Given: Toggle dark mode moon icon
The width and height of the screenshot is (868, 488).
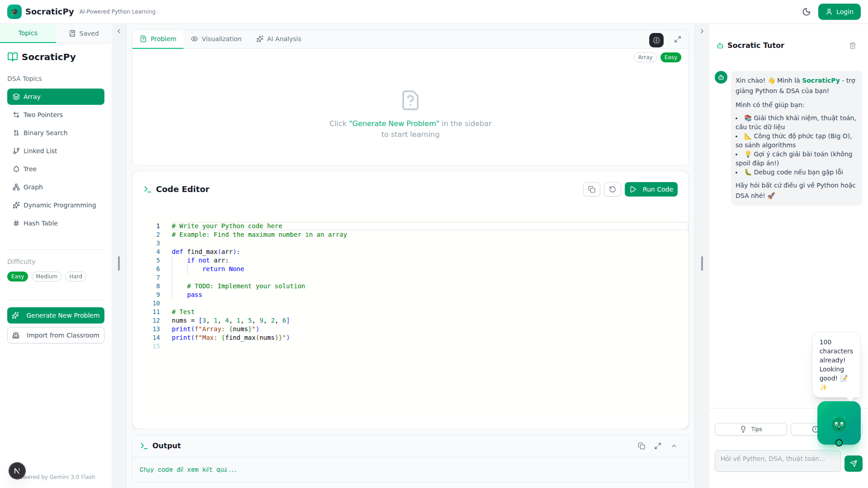Looking at the screenshot, I should click(807, 12).
